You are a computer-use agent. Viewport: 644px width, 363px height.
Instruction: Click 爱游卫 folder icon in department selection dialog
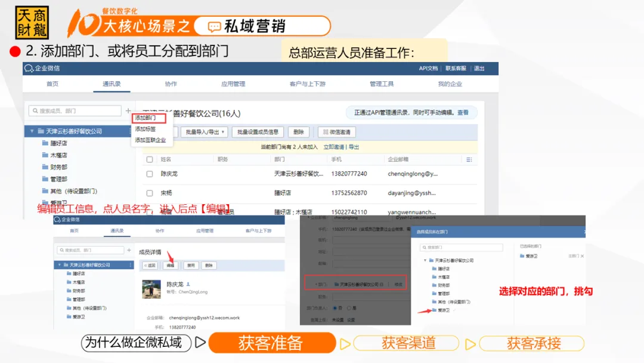click(x=435, y=310)
